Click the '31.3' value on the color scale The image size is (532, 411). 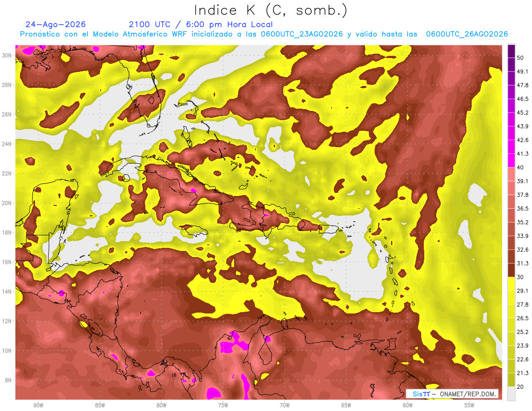pyautogui.click(x=523, y=263)
